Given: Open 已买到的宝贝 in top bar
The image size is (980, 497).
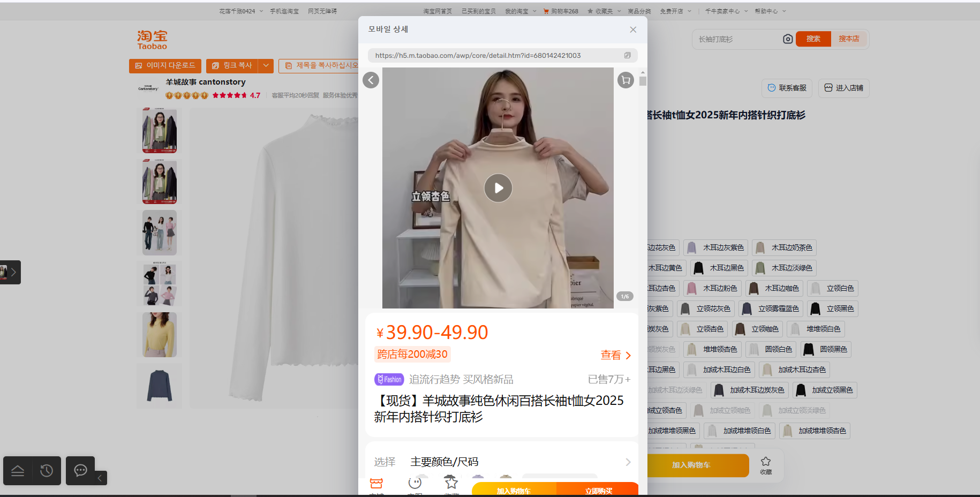Looking at the screenshot, I should [x=479, y=11].
